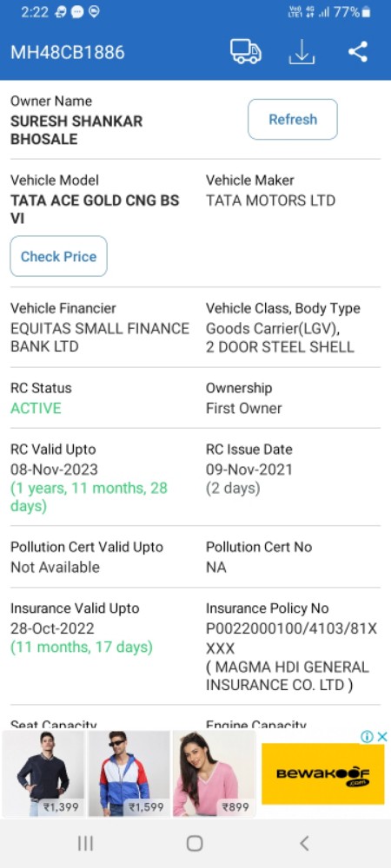
Task: Download the vehicle details
Action: point(302,52)
